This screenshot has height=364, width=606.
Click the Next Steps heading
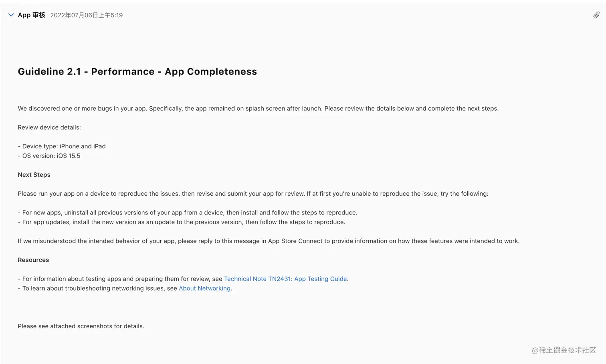click(x=34, y=175)
